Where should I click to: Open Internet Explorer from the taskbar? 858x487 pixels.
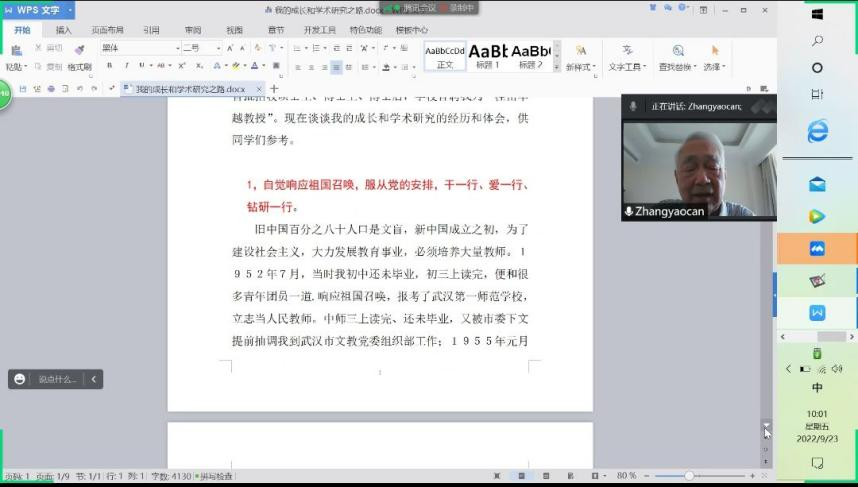pyautogui.click(x=817, y=131)
